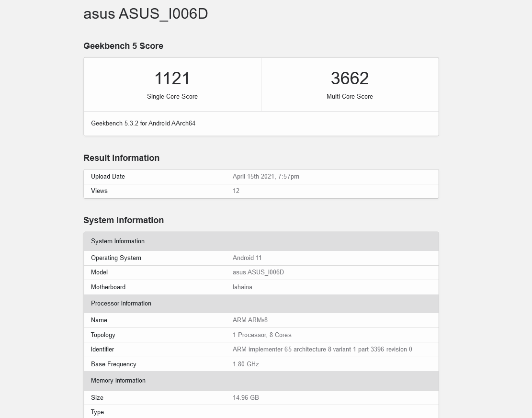Screen dimensions: 532x418
Task: Click the topology value 1 Processor, 8 Cores
Action: click(262, 335)
